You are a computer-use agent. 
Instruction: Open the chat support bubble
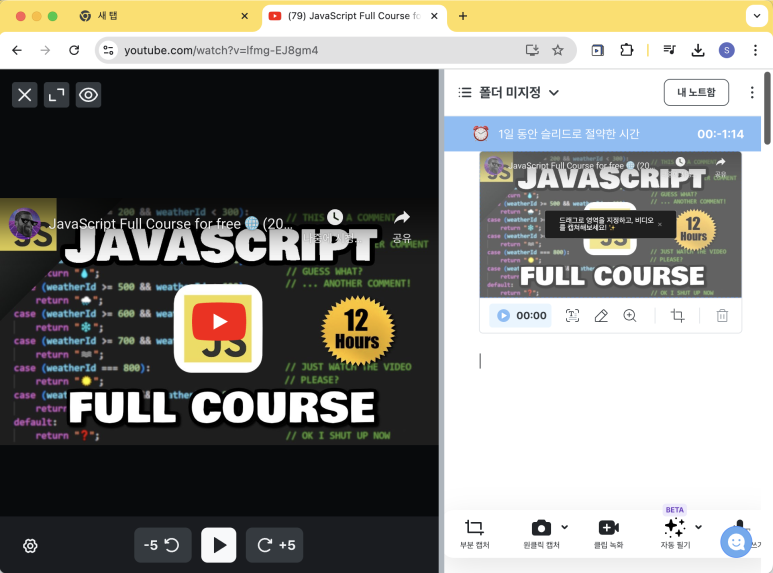[736, 542]
